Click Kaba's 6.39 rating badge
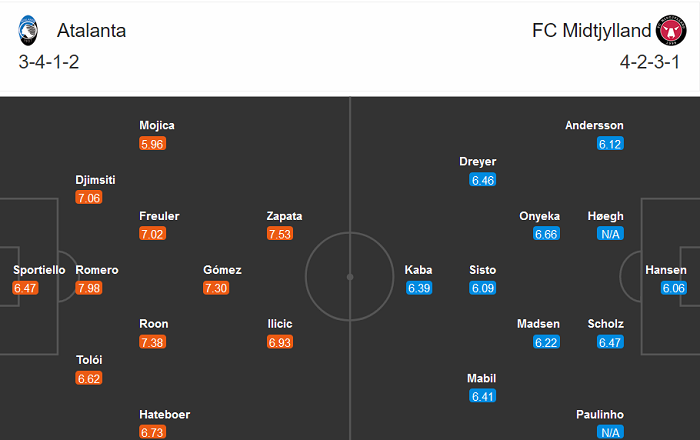This screenshot has width=700, height=440. [x=418, y=288]
